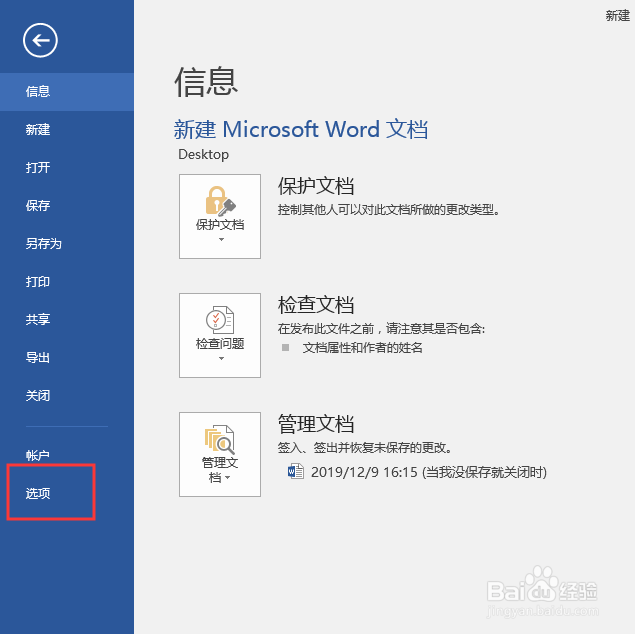Click the 检查文档 section heading
This screenshot has width=635, height=634.
316,305
